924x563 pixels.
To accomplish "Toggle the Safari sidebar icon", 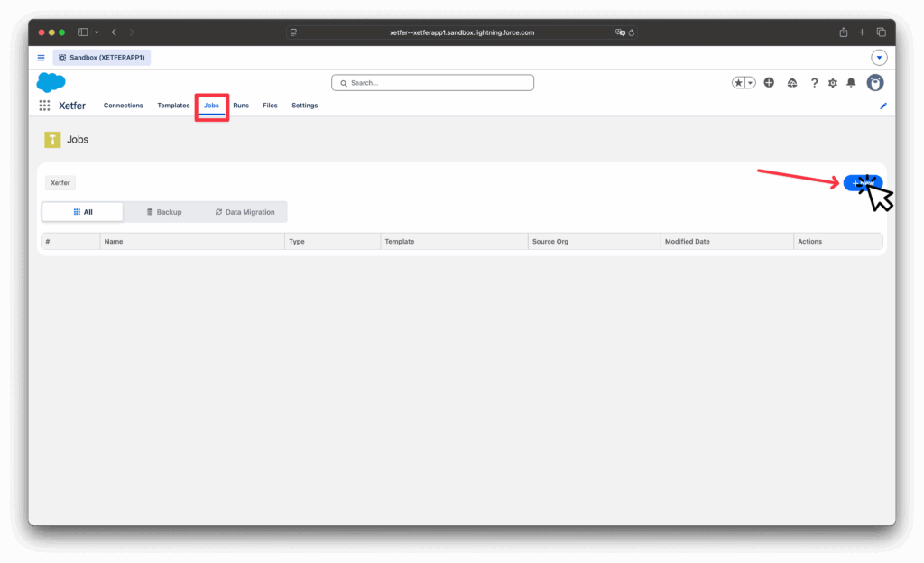I will (x=83, y=32).
